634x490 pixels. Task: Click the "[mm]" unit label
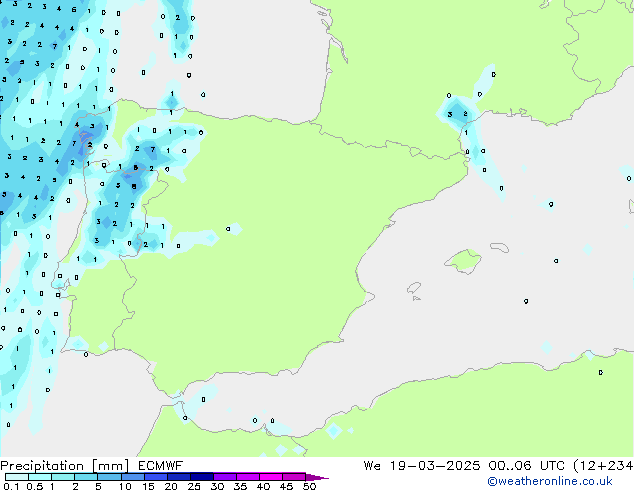(x=110, y=465)
